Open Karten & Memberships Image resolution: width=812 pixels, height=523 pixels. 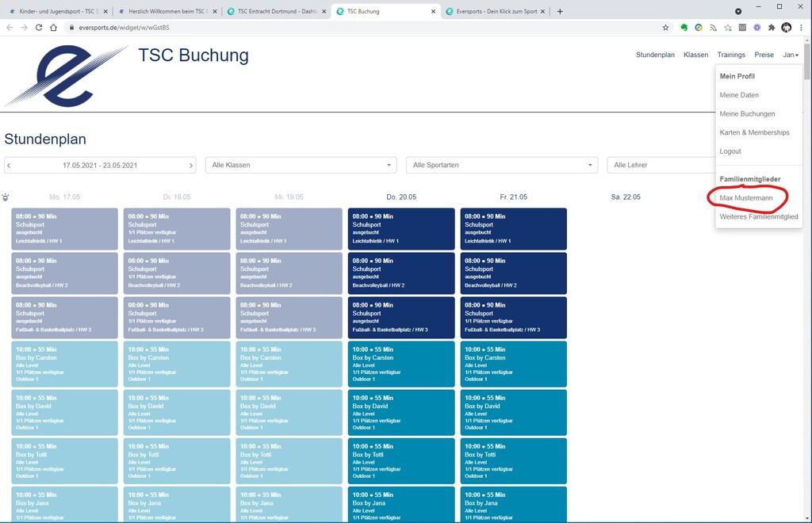coord(755,132)
